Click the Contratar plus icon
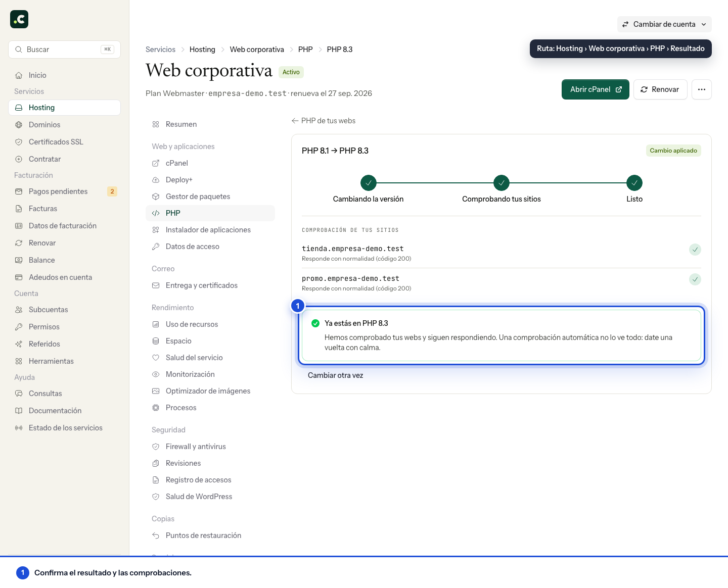 tap(19, 159)
